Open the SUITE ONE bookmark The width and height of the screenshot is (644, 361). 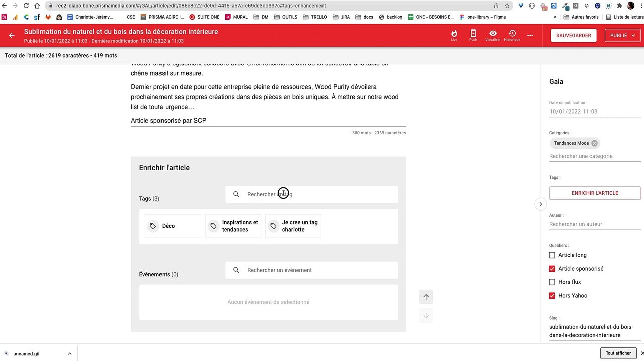[x=204, y=17]
